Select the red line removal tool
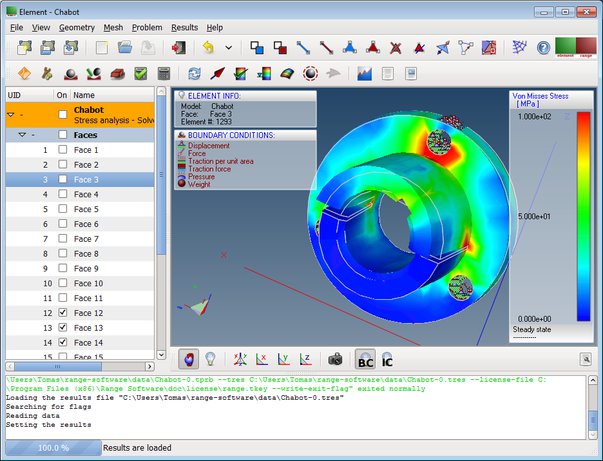 click(x=326, y=48)
